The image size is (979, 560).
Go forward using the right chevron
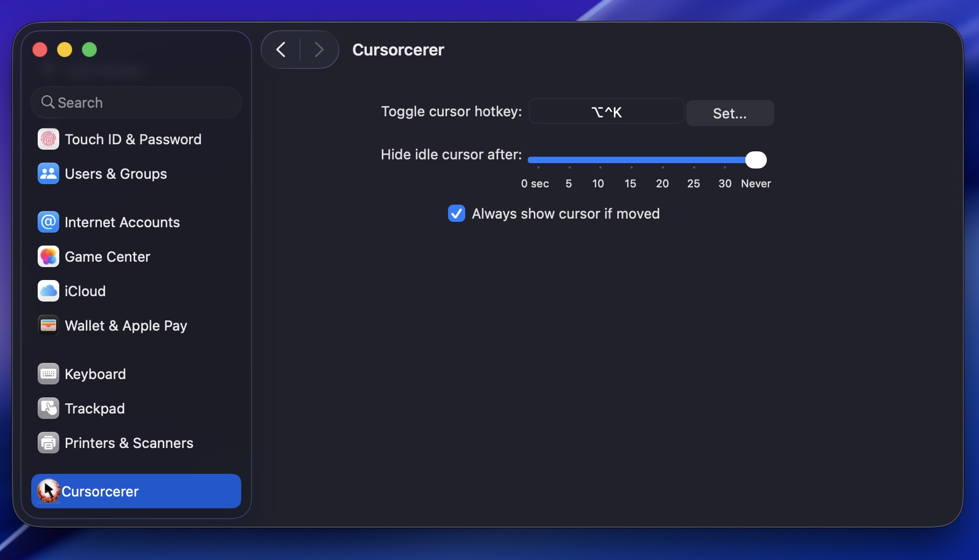(319, 50)
